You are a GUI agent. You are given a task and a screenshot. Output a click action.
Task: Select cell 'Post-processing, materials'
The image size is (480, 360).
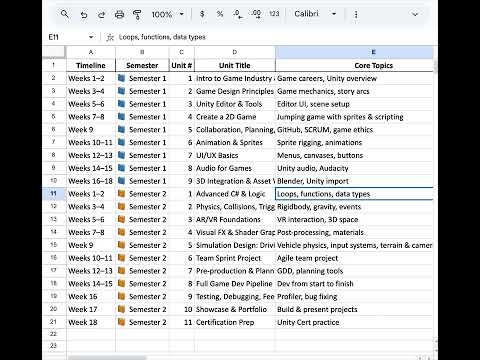click(x=354, y=232)
